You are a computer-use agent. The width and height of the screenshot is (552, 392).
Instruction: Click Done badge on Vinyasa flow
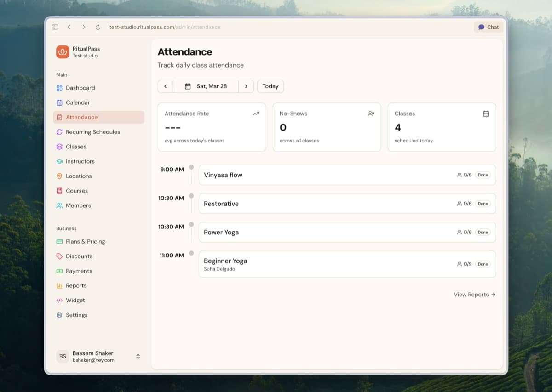[x=483, y=175]
